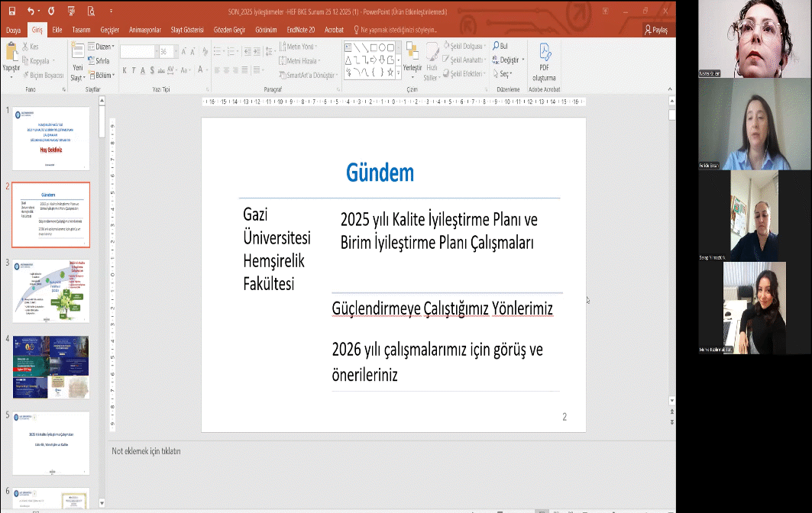The image size is (812, 513).
Task: Open the Tasarım ribbon tab
Action: point(81,30)
